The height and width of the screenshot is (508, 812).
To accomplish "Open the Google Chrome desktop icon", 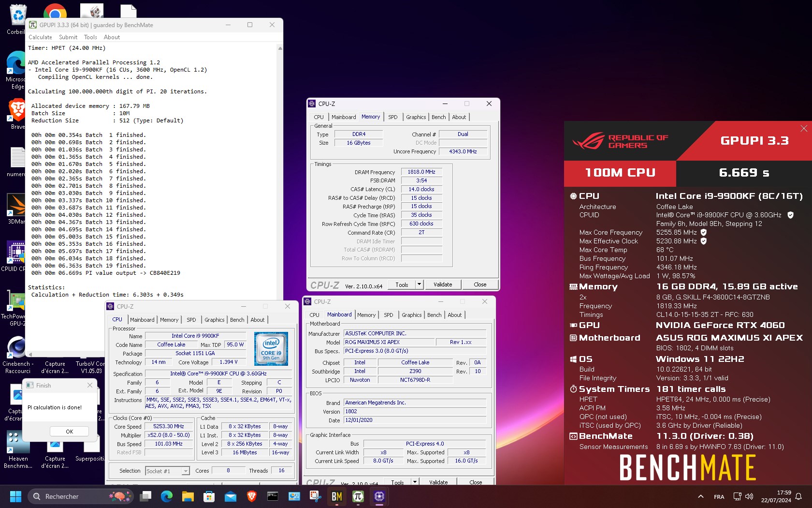I will tap(55, 11).
